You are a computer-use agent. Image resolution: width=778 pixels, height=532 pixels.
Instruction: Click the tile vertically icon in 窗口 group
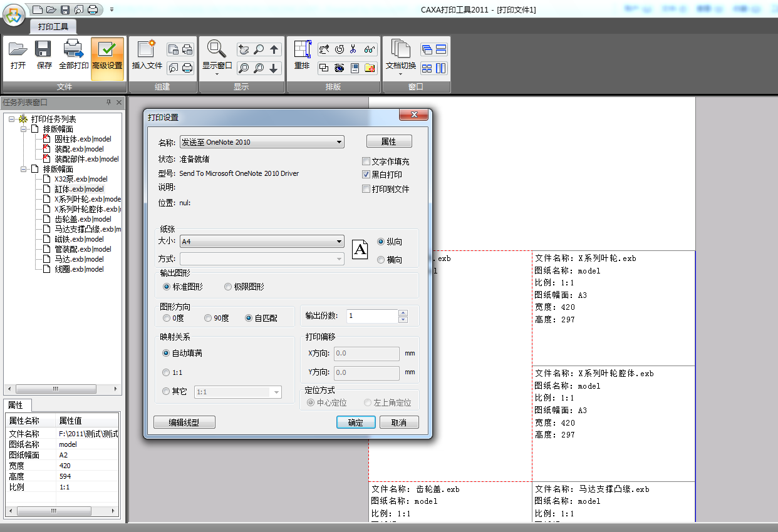point(441,68)
